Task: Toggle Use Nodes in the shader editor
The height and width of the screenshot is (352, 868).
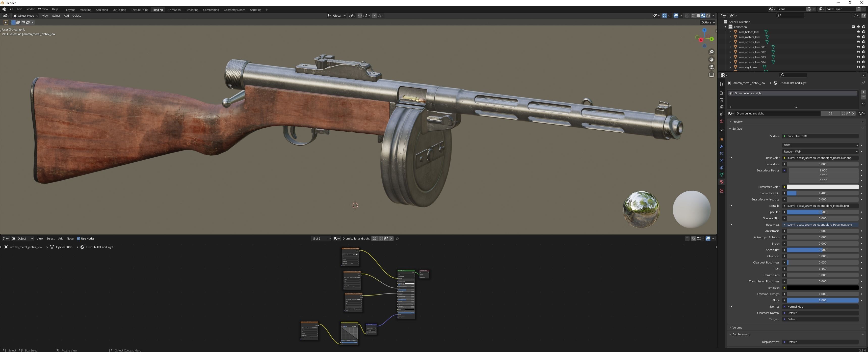Action: pyautogui.click(x=78, y=238)
